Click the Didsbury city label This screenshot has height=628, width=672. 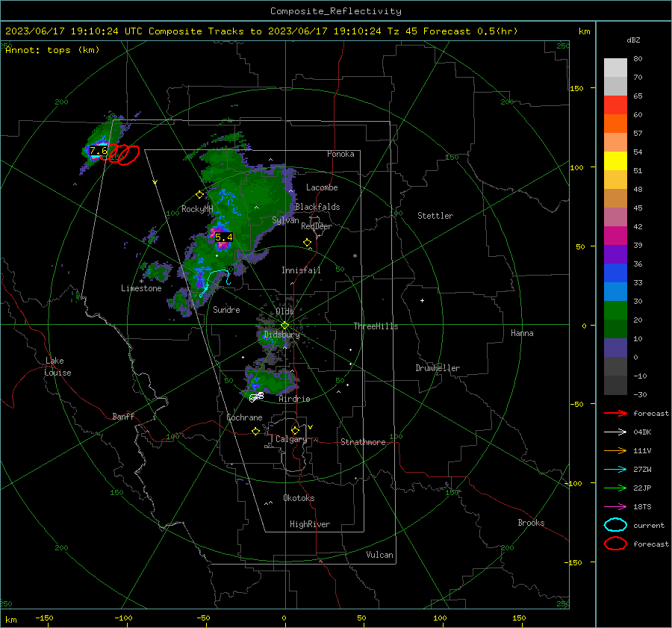click(x=281, y=335)
